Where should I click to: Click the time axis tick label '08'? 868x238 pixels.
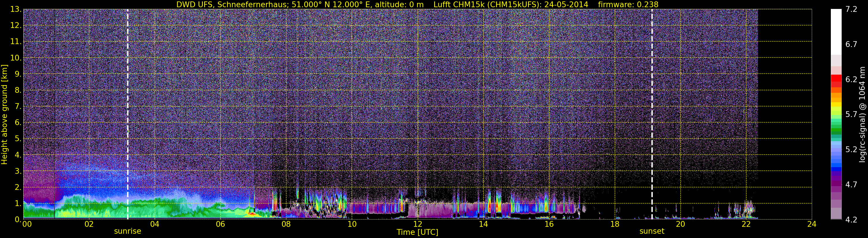point(286,224)
